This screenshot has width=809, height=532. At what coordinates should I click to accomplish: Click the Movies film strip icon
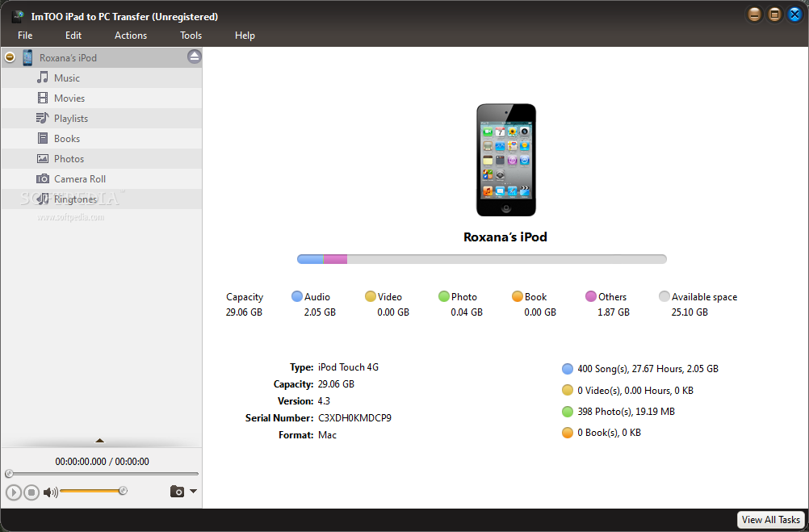coord(43,98)
